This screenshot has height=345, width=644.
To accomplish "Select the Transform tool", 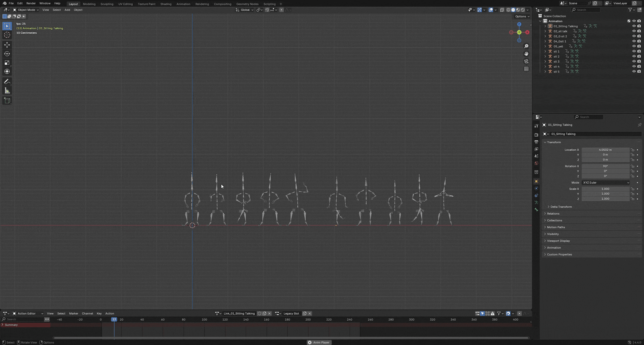I will click(7, 71).
